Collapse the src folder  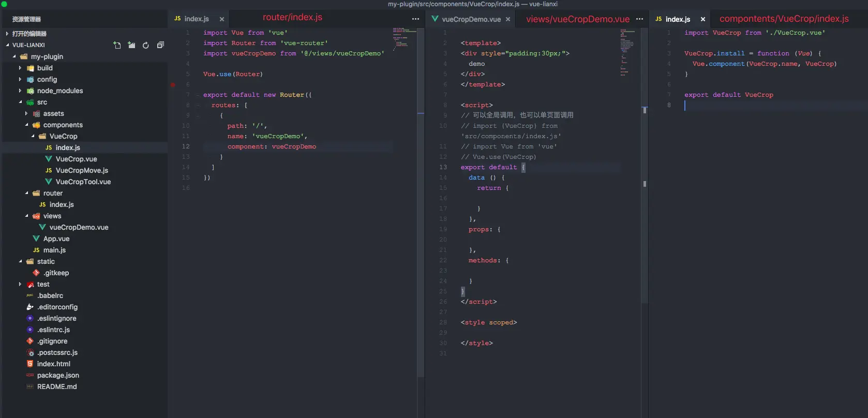pyautogui.click(x=20, y=102)
